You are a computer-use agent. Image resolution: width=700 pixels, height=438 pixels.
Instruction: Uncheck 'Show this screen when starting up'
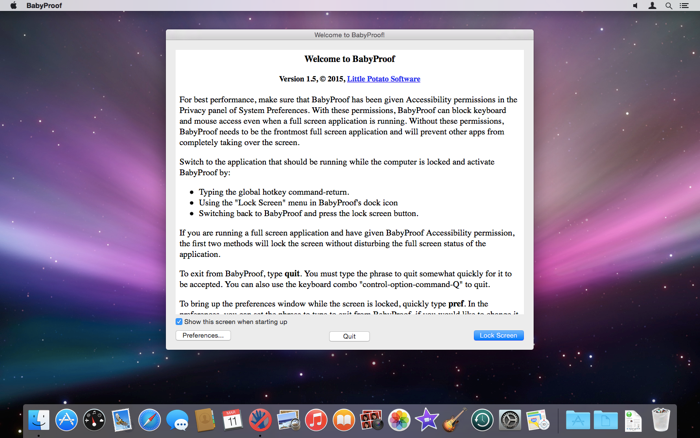point(179,321)
